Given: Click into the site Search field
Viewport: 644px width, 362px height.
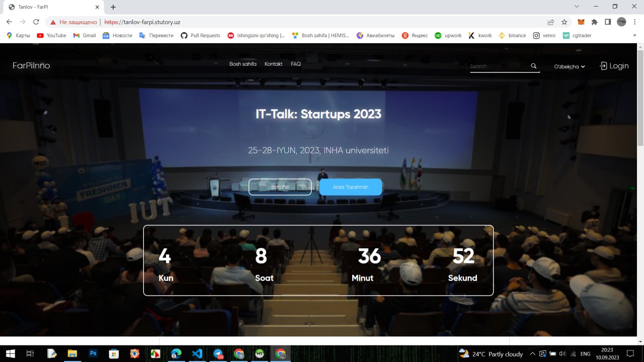Looking at the screenshot, I should [498, 66].
